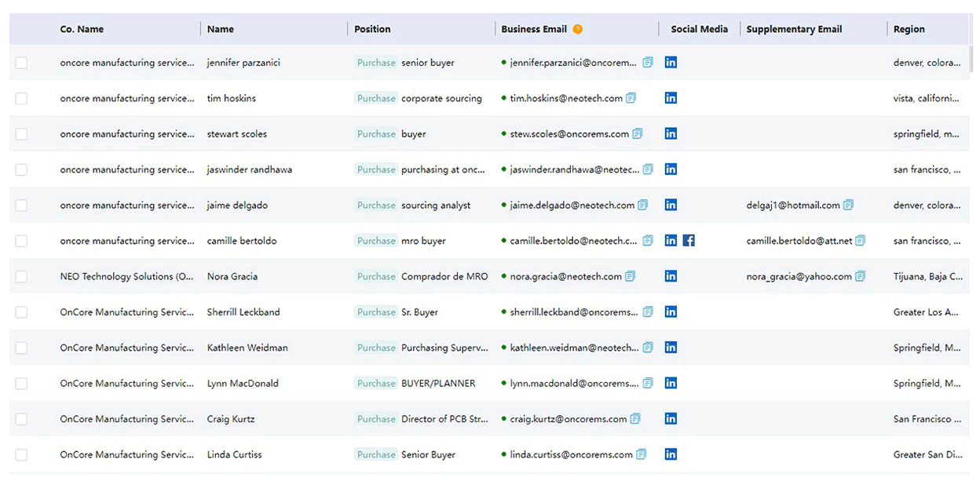Image resolution: width=980 pixels, height=481 pixels.
Task: Select the Kathleen Weidman row checkbox
Action: (x=21, y=348)
